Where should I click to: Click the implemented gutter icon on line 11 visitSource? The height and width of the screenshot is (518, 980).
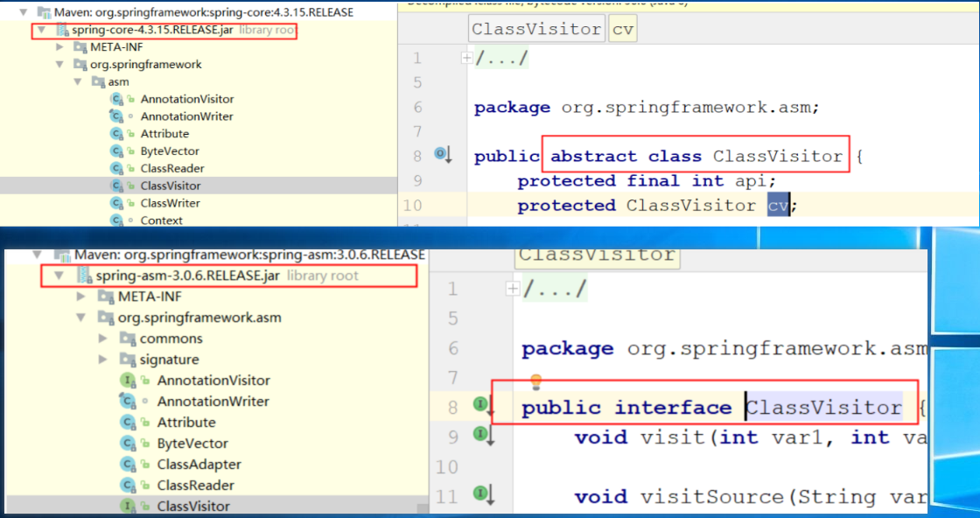[x=484, y=495]
